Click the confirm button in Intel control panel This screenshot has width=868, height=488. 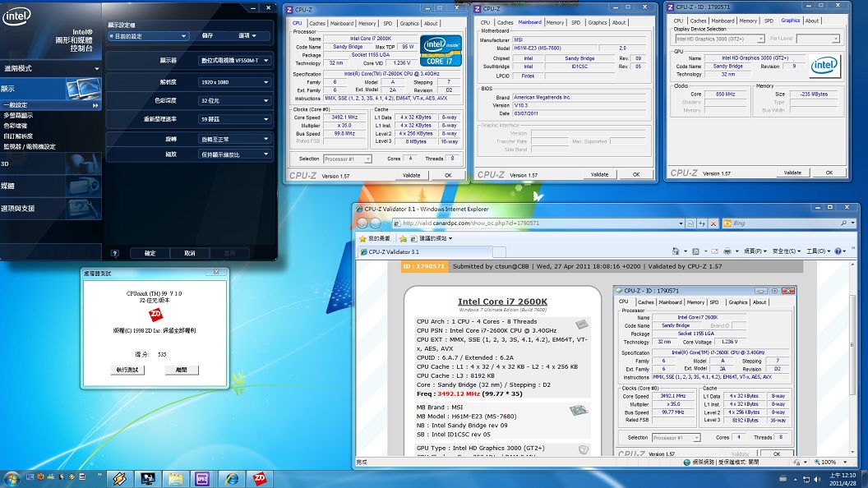click(x=150, y=253)
